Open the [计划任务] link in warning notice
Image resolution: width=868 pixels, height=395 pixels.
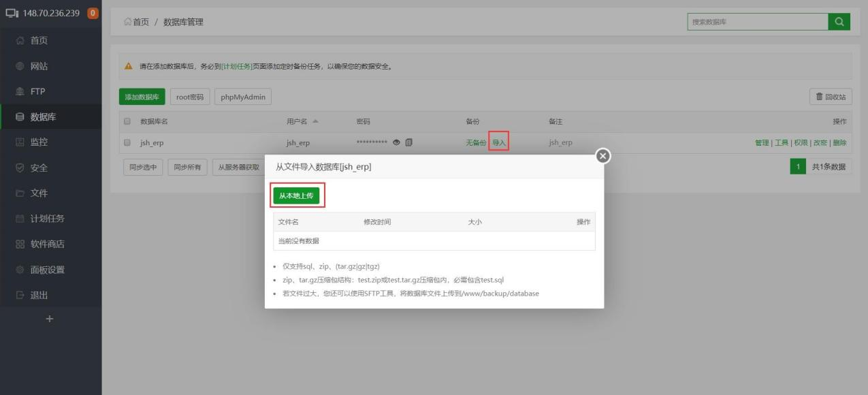(x=237, y=67)
